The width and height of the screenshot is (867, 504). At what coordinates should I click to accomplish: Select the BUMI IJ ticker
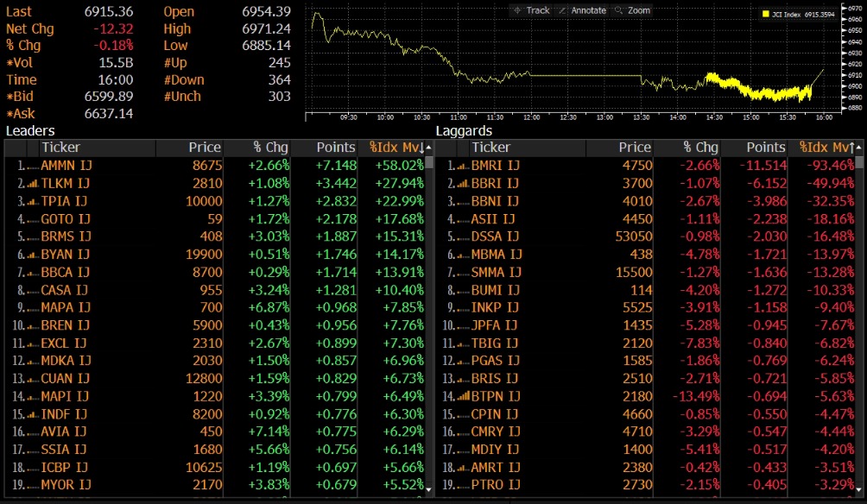point(495,290)
